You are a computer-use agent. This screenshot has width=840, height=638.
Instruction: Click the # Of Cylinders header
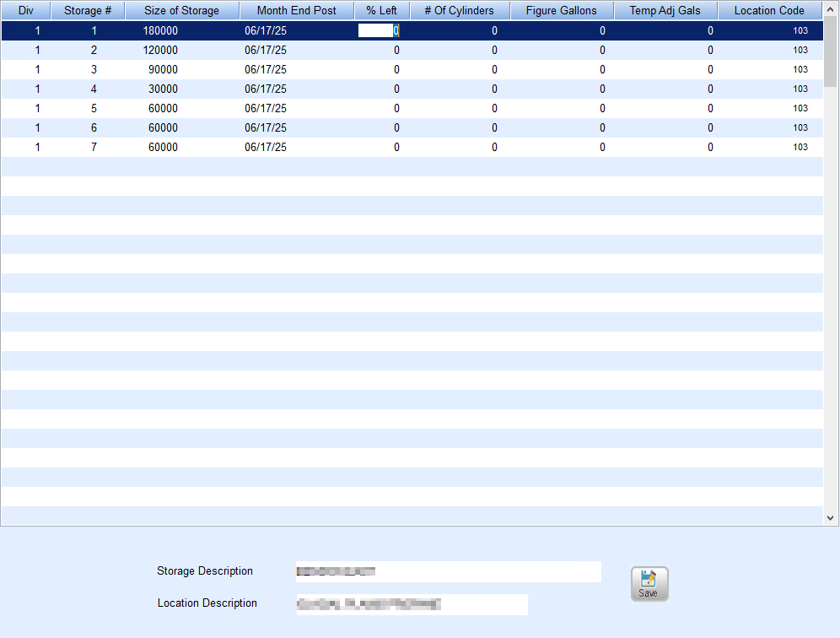459,11
